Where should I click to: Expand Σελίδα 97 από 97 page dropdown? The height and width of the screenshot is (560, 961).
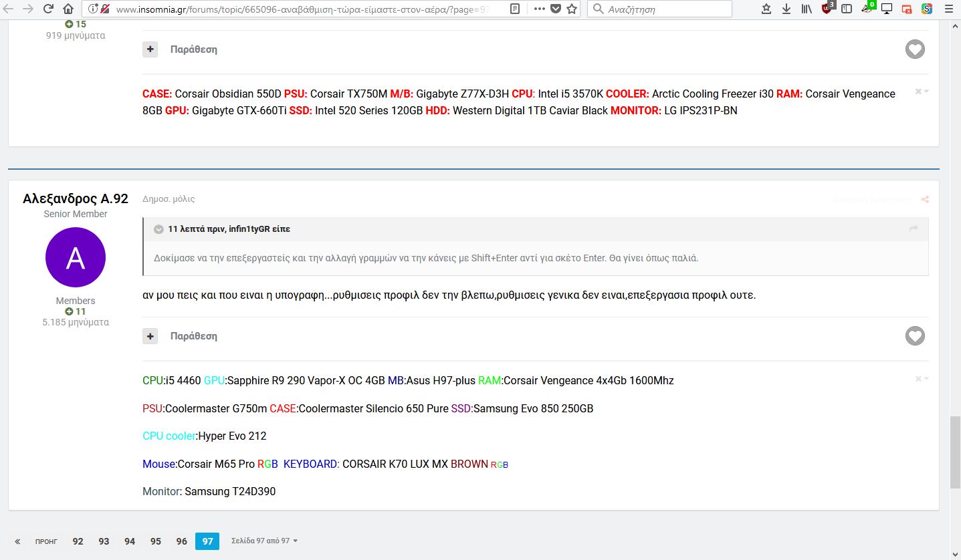(x=264, y=541)
